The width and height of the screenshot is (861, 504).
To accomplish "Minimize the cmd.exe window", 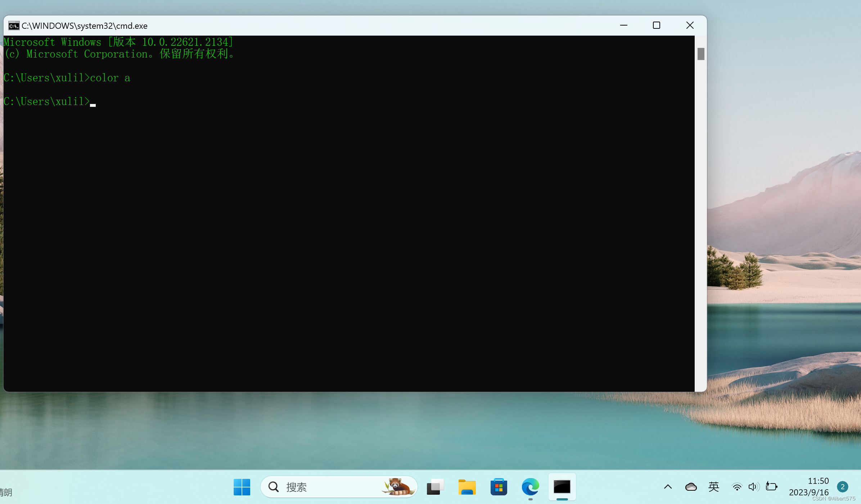I will click(x=623, y=26).
